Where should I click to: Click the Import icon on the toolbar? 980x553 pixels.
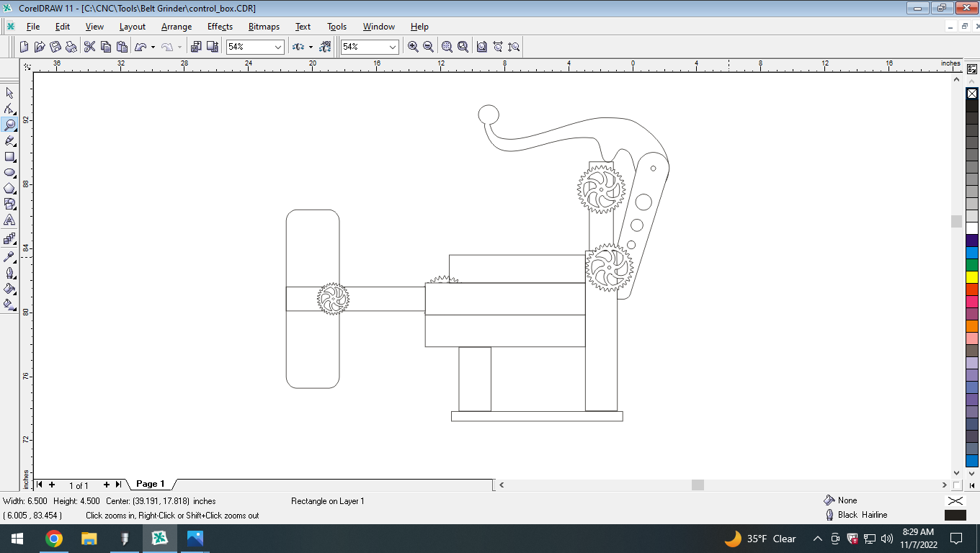click(195, 45)
